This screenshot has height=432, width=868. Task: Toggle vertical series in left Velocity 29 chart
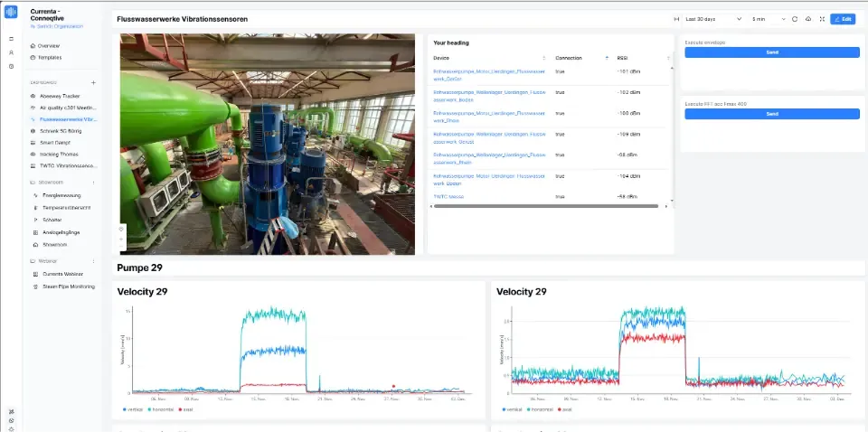tap(133, 409)
